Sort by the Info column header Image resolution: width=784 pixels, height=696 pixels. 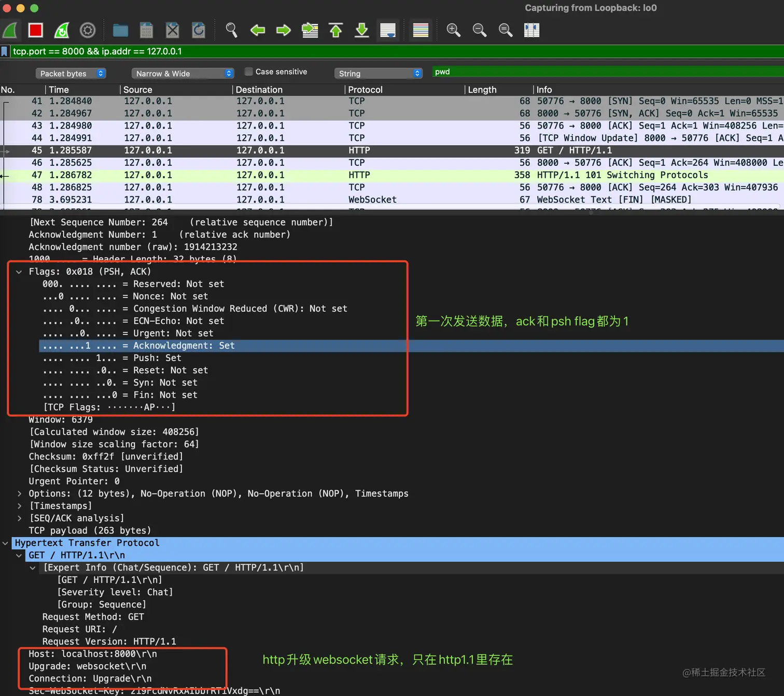[x=659, y=90]
